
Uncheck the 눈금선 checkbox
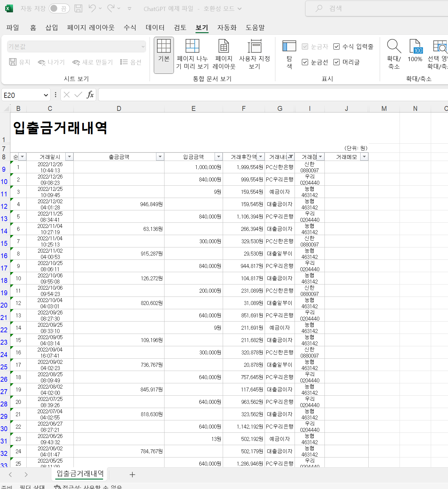tap(305, 62)
